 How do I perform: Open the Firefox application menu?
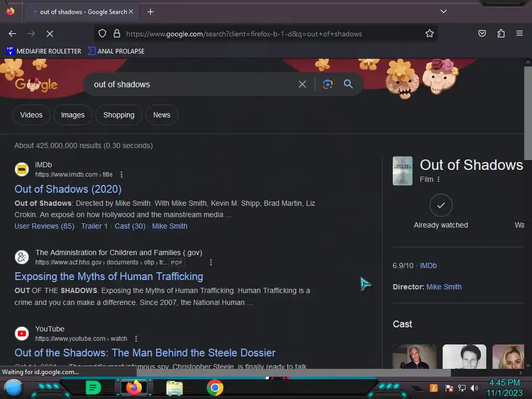519,33
